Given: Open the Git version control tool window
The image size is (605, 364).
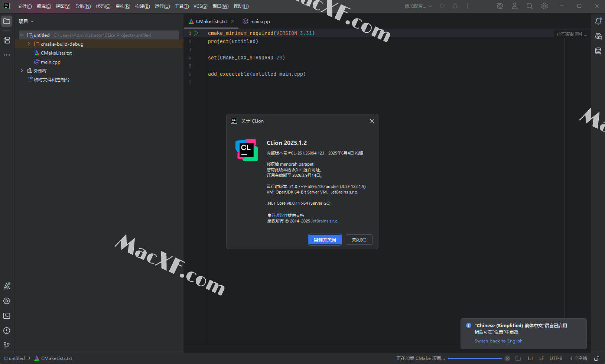Looking at the screenshot, I should (x=7, y=345).
